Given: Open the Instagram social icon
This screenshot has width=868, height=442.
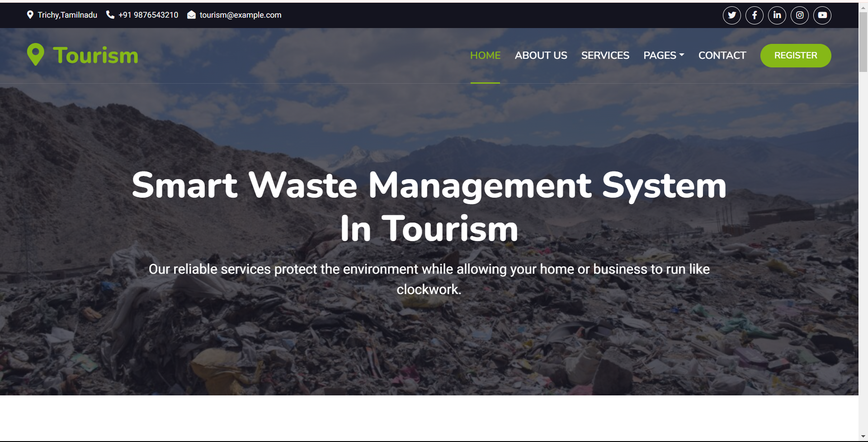Looking at the screenshot, I should (x=799, y=15).
